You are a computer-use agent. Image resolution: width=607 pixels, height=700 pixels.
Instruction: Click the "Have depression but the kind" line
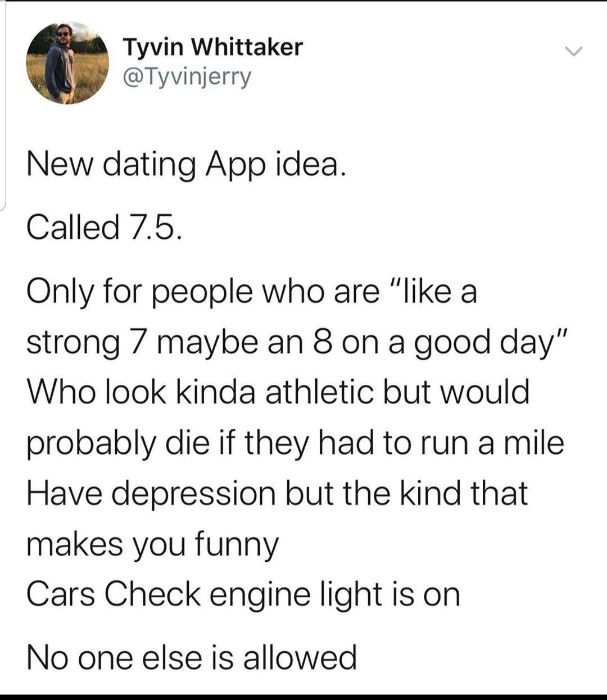(x=277, y=493)
